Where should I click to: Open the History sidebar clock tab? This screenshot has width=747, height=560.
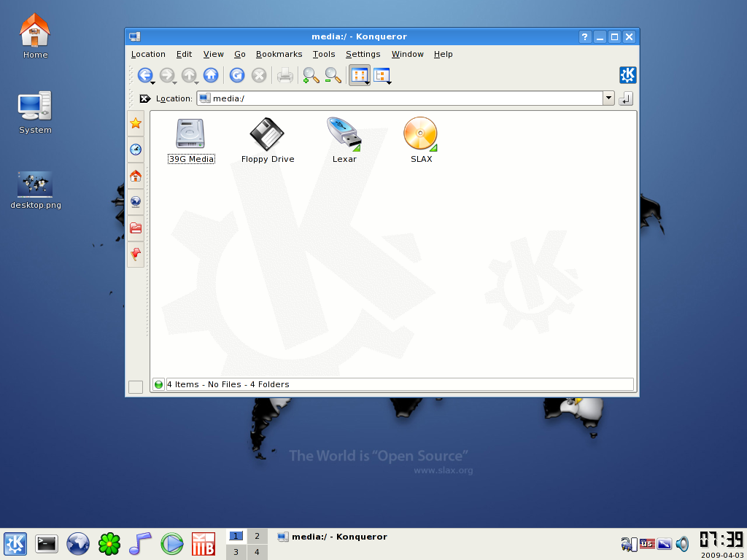click(x=135, y=149)
